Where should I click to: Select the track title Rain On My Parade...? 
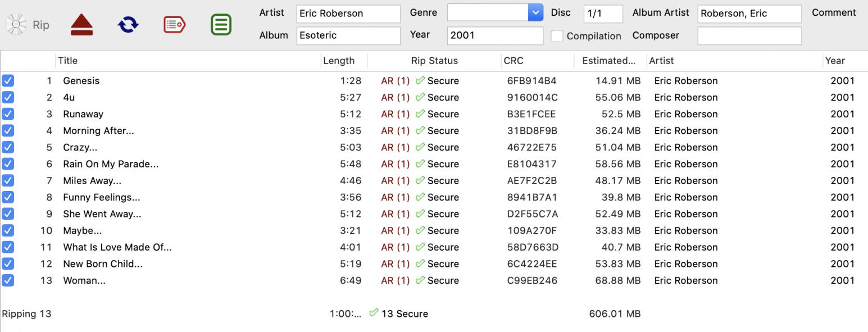[x=111, y=164]
